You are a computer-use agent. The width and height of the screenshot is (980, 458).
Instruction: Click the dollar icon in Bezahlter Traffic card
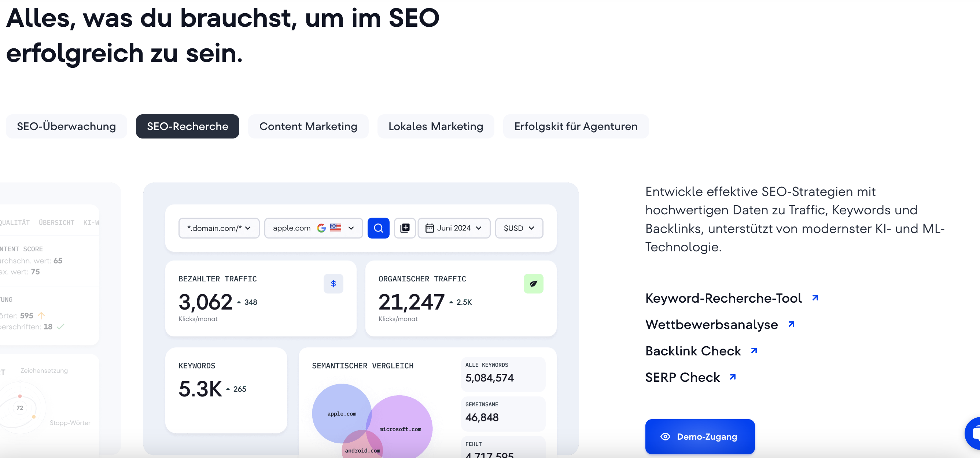333,283
